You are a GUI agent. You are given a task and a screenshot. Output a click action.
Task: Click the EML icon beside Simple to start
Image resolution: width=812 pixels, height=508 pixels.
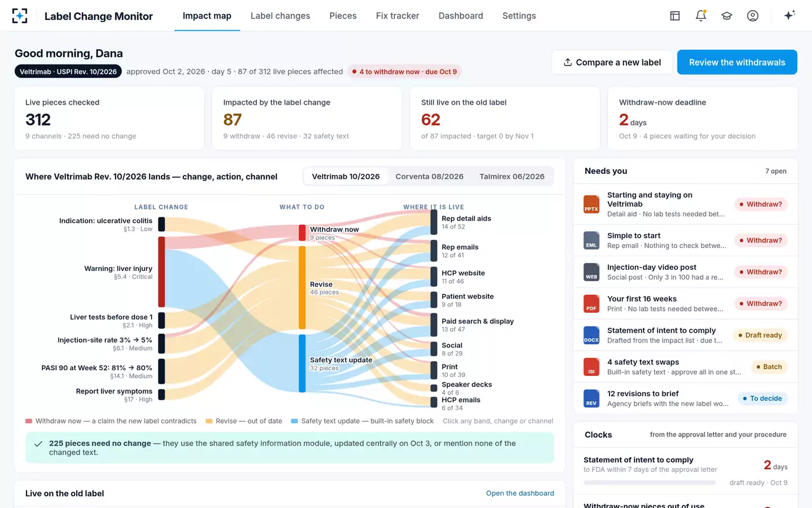point(592,240)
